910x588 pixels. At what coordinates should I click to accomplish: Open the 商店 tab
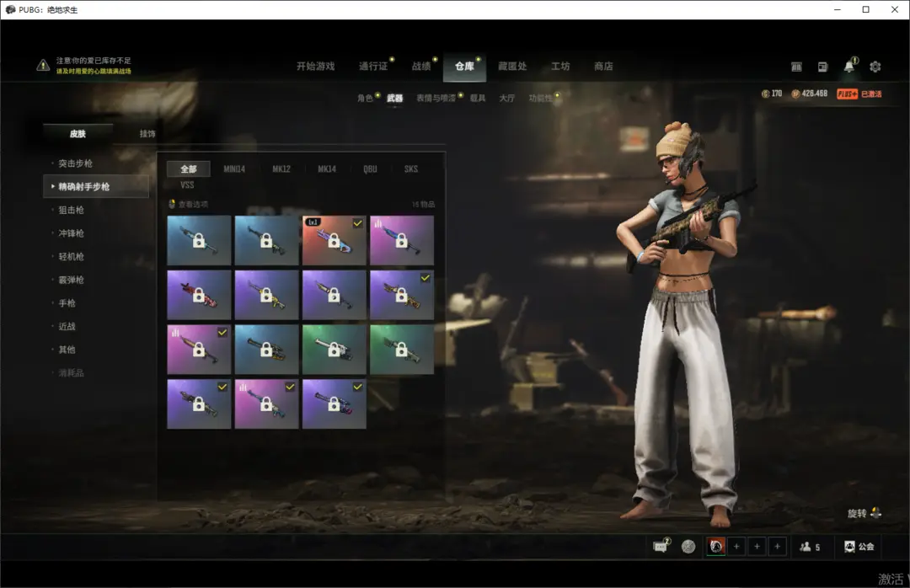[603, 67]
